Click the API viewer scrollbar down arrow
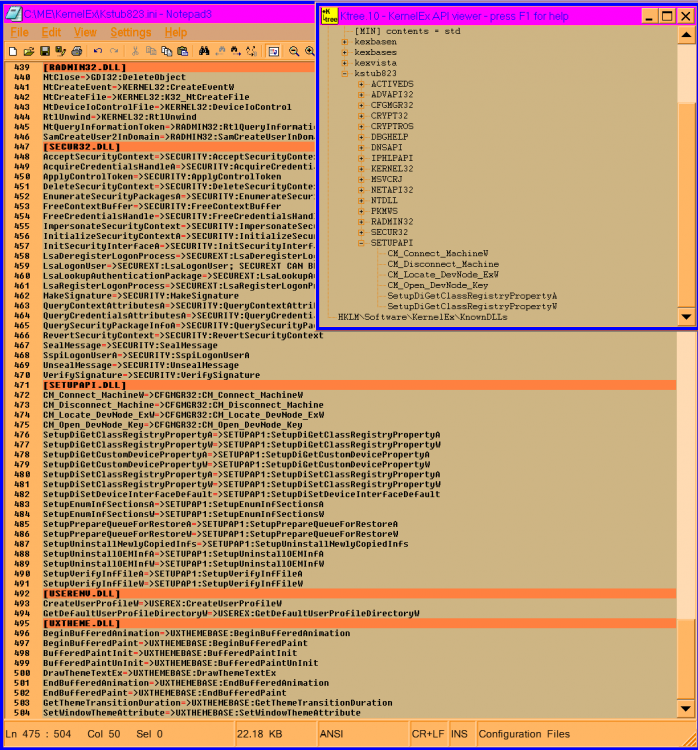 (x=686, y=316)
